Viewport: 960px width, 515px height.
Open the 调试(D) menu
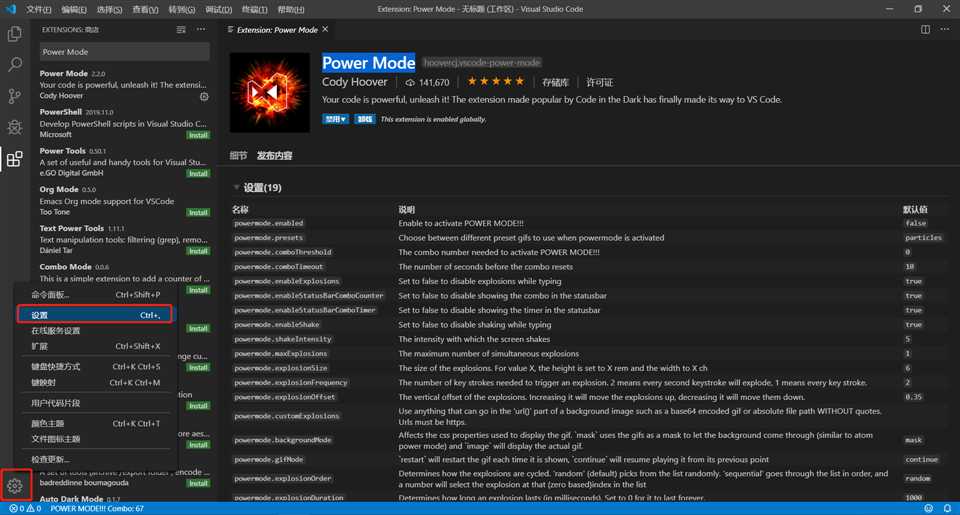(x=219, y=9)
